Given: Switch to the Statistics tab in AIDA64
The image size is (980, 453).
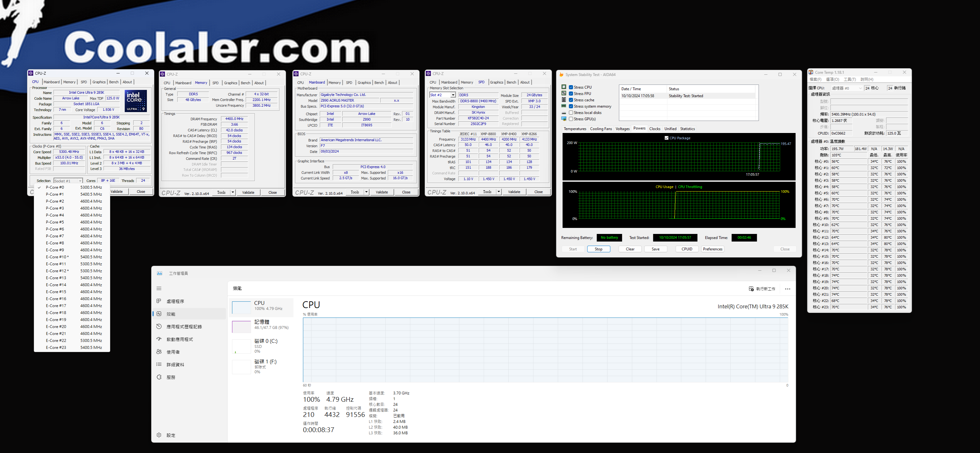Looking at the screenshot, I should (x=687, y=129).
